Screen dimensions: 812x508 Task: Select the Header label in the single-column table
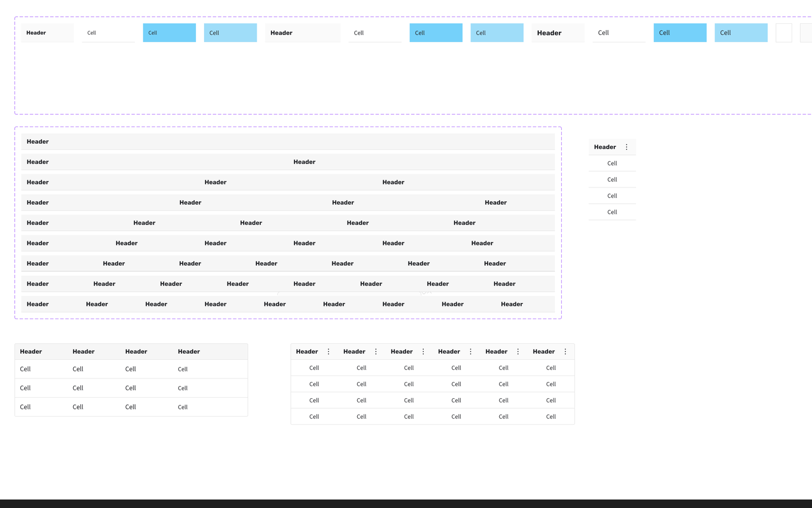click(x=605, y=147)
